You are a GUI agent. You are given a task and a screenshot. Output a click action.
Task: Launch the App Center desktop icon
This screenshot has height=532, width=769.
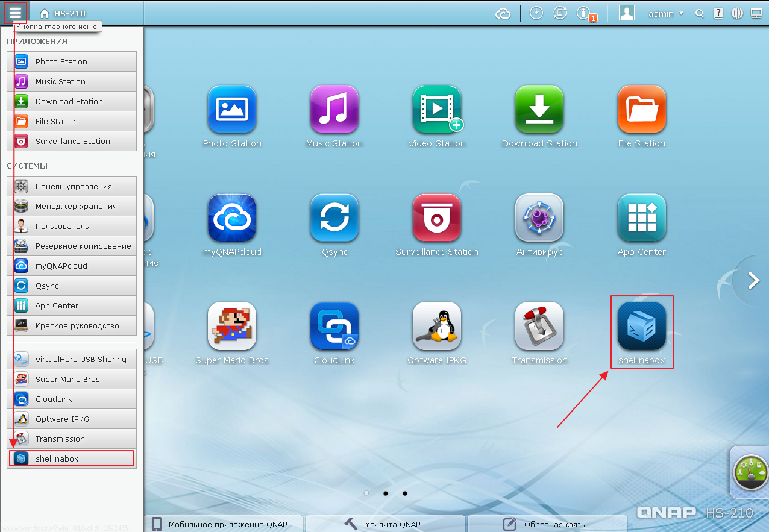[642, 218]
